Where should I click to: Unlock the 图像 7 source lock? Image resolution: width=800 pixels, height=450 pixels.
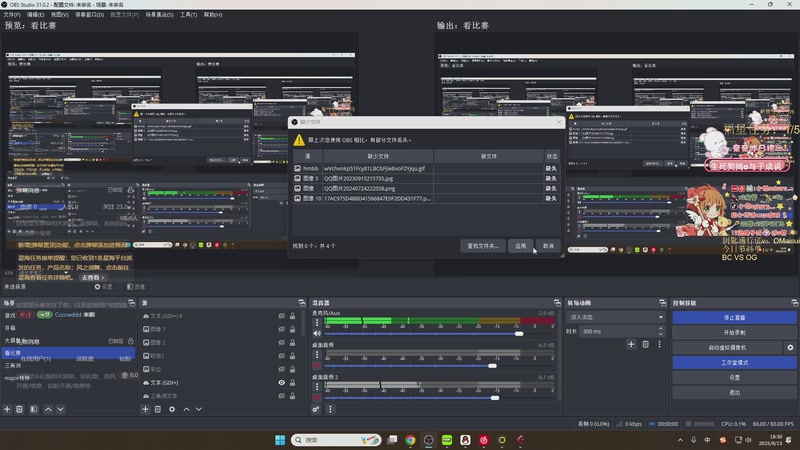pyautogui.click(x=292, y=330)
